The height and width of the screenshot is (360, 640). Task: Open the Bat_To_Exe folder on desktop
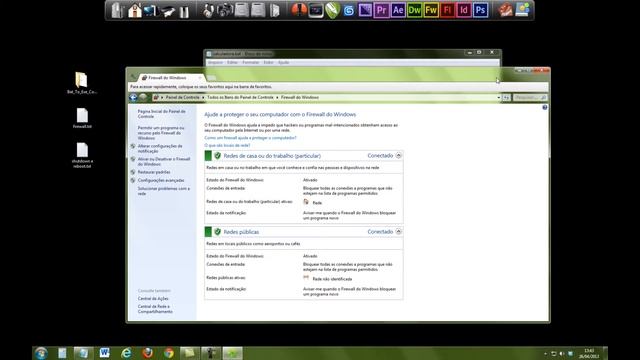[x=82, y=83]
